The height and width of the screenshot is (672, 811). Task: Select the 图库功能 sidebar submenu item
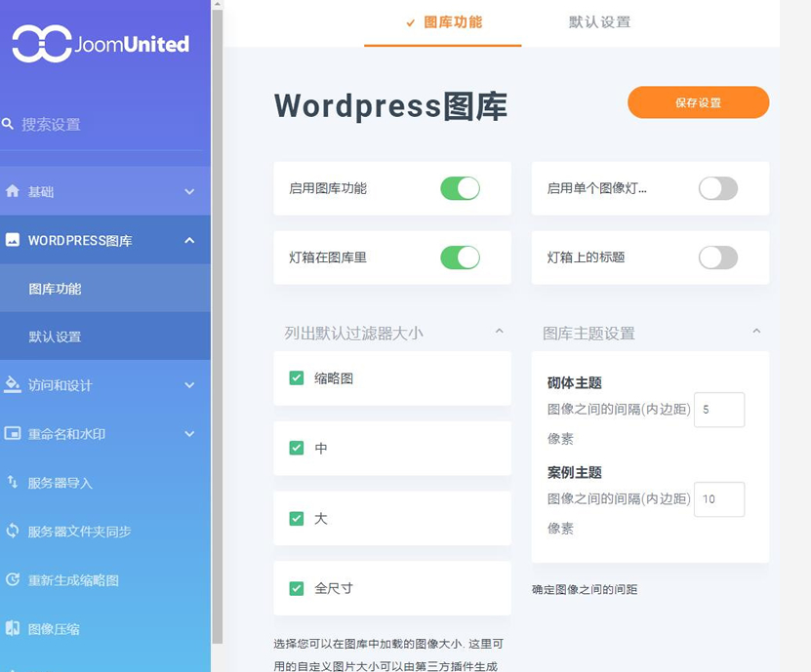(x=55, y=289)
